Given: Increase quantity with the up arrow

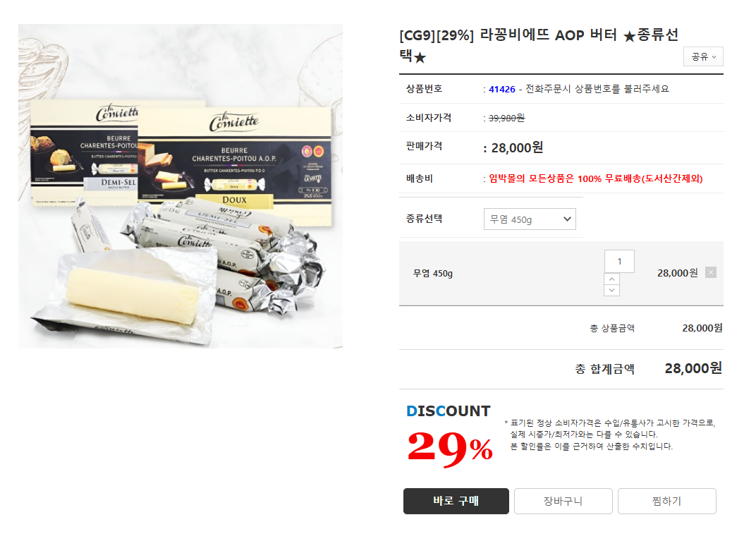Looking at the screenshot, I should [611, 279].
